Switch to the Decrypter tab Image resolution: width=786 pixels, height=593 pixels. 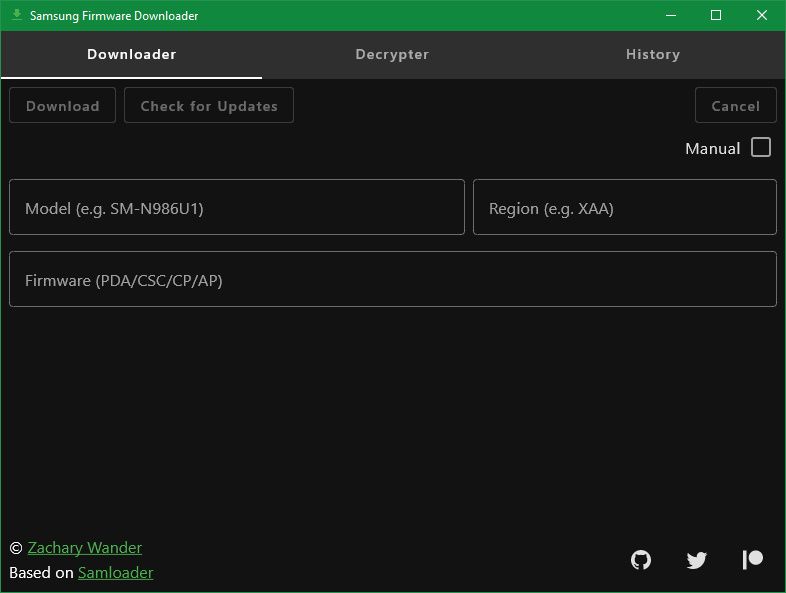pyautogui.click(x=392, y=54)
